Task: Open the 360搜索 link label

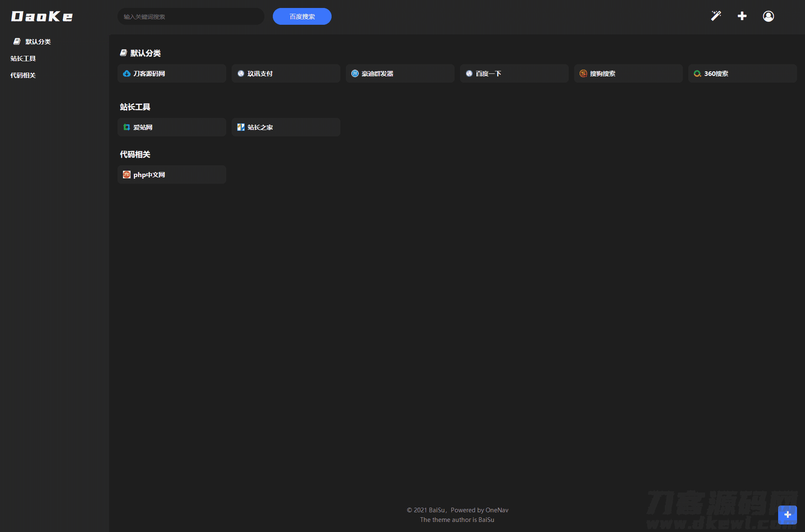Action: click(x=716, y=73)
